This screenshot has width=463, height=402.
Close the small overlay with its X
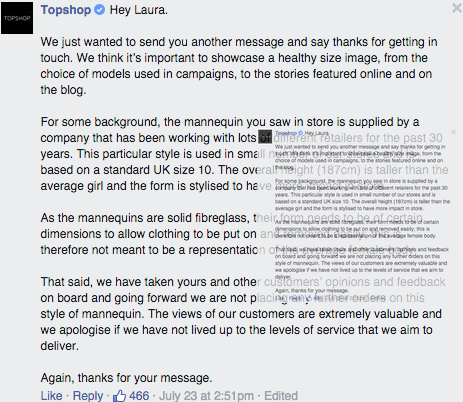(x=453, y=132)
